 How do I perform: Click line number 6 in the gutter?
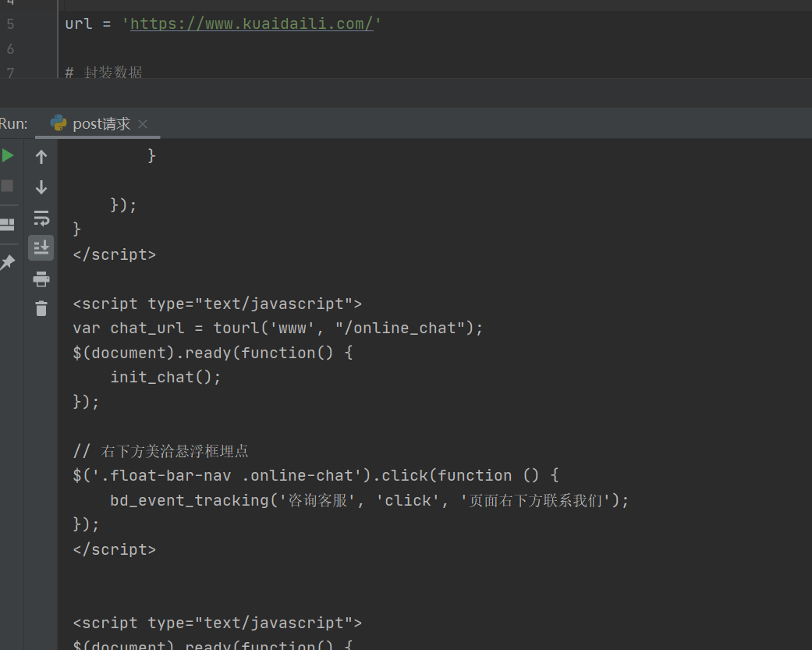(x=10, y=48)
